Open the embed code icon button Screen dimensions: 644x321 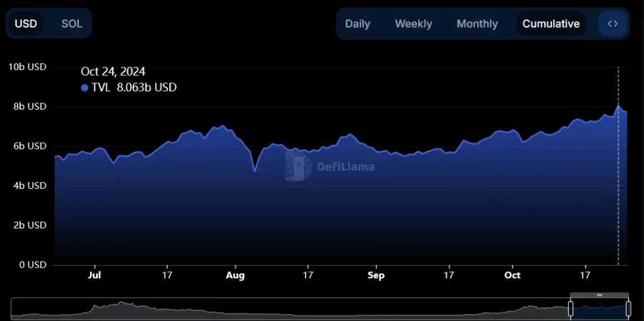(x=613, y=24)
